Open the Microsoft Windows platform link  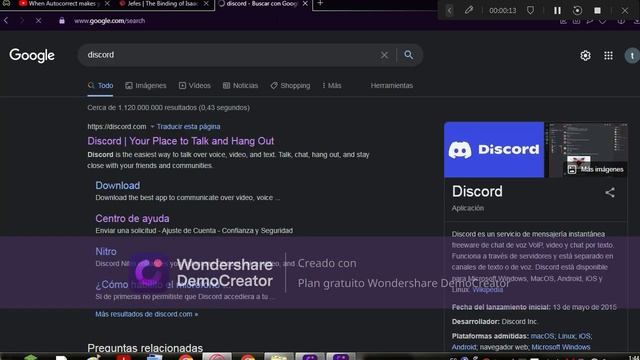tap(560, 347)
